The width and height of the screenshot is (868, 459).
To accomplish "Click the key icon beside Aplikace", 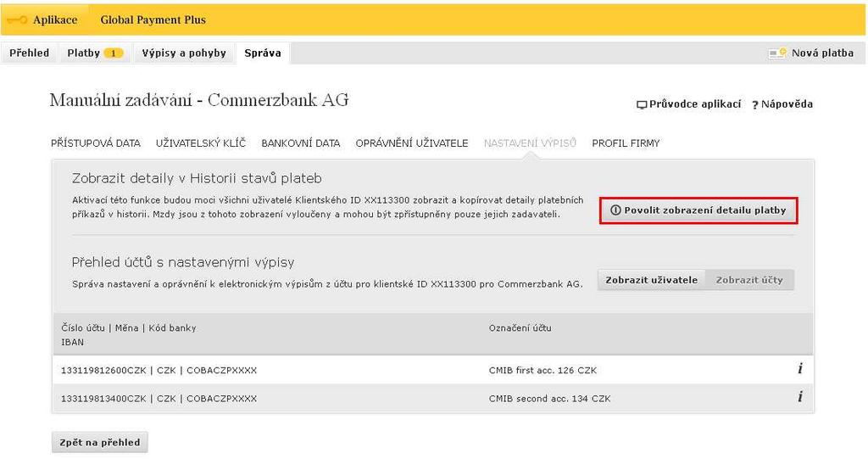I will pyautogui.click(x=17, y=20).
